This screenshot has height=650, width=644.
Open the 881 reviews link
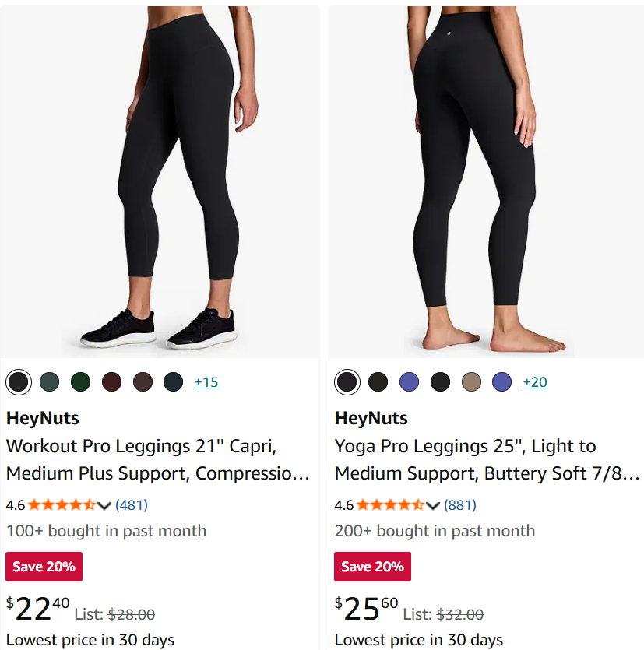click(460, 505)
